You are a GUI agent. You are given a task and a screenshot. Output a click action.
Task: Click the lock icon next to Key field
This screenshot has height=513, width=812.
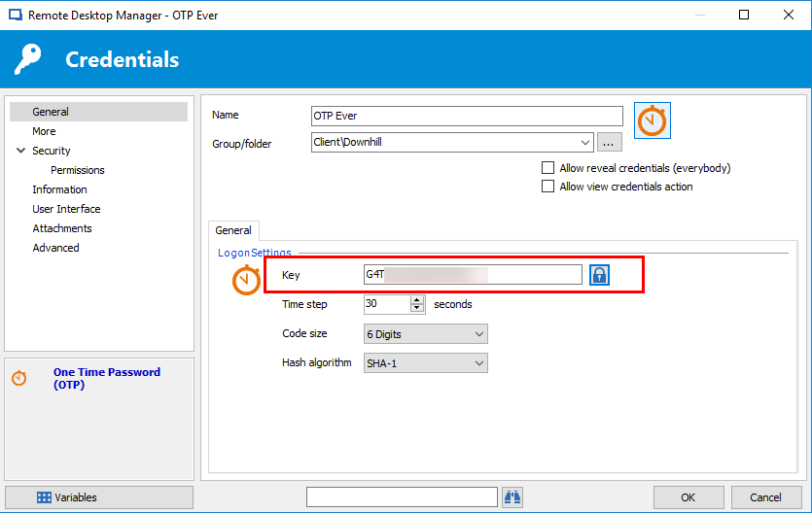point(599,275)
